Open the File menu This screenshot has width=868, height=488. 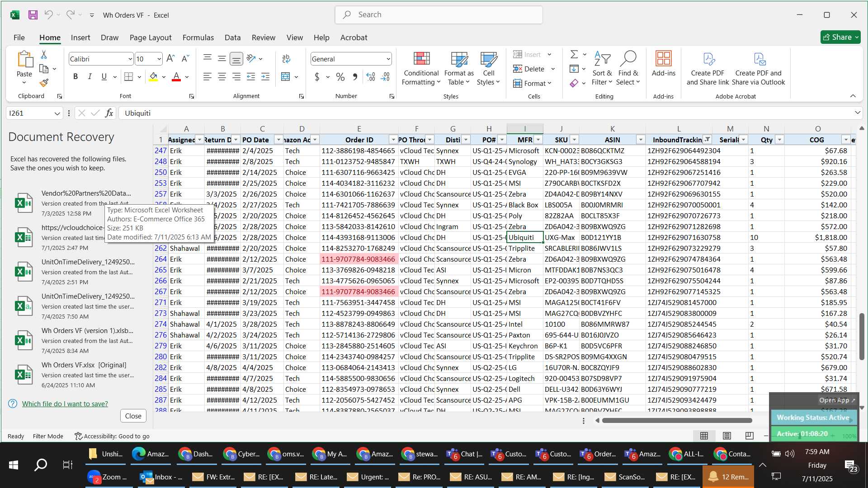coord(19,38)
